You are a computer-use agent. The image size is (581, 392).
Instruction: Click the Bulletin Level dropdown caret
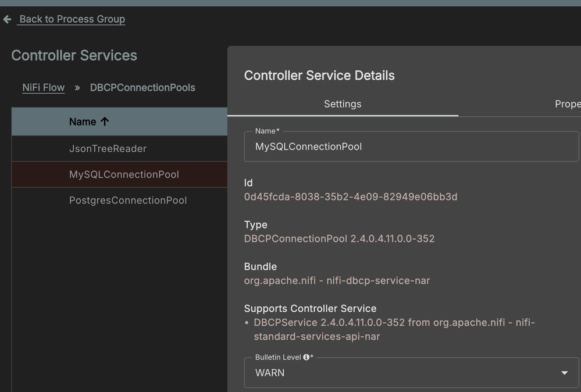564,373
